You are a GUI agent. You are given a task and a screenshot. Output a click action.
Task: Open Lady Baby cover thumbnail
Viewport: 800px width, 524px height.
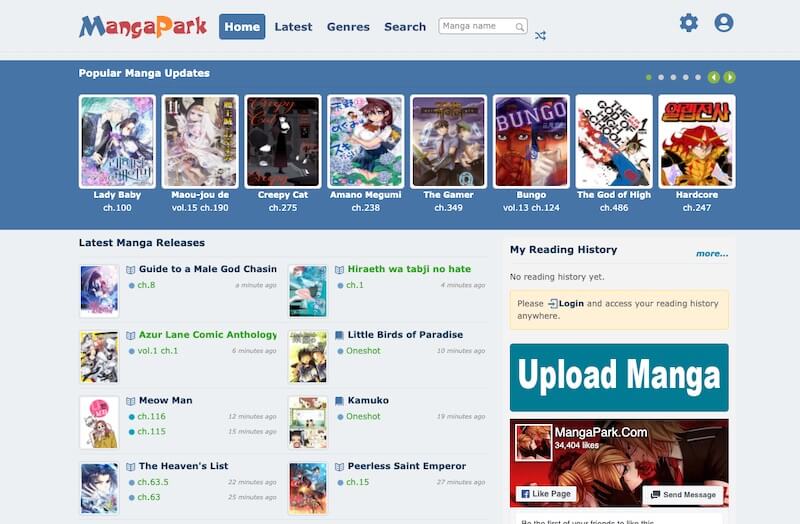click(x=117, y=142)
